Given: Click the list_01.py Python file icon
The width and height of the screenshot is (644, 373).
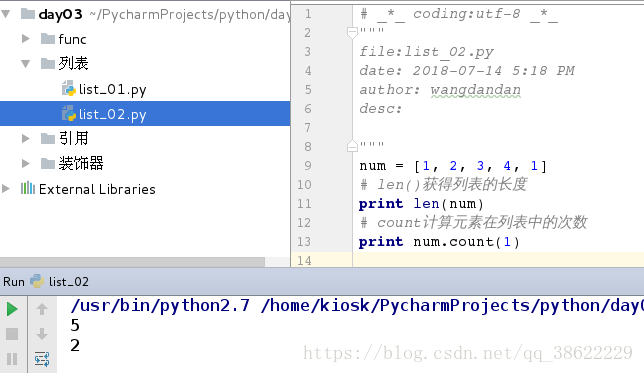Looking at the screenshot, I should point(69,89).
